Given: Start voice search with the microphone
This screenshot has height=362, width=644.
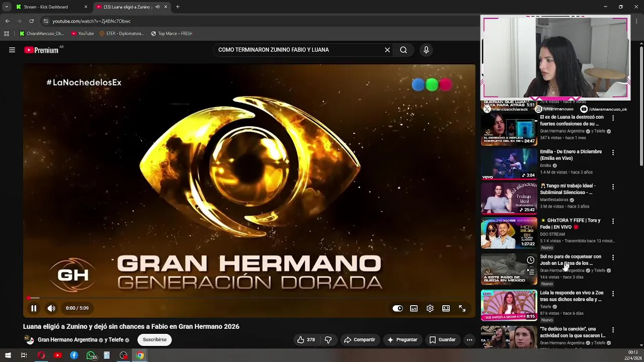Looking at the screenshot, I should point(426,50).
